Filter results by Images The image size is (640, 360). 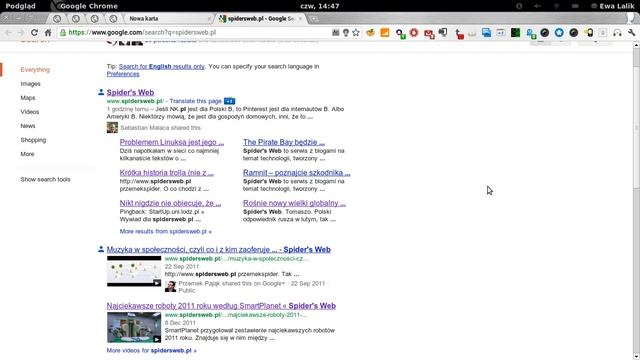point(31,84)
